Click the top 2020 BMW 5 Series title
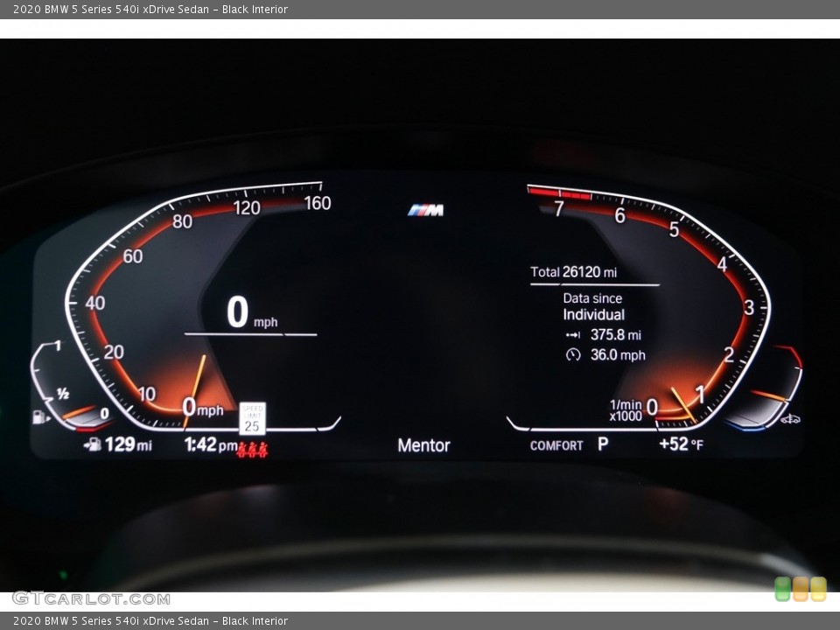The height and width of the screenshot is (630, 840). point(150,9)
